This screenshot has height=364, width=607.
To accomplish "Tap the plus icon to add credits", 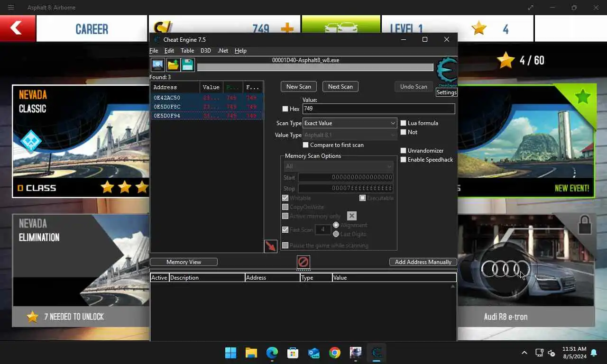I will click(287, 28).
